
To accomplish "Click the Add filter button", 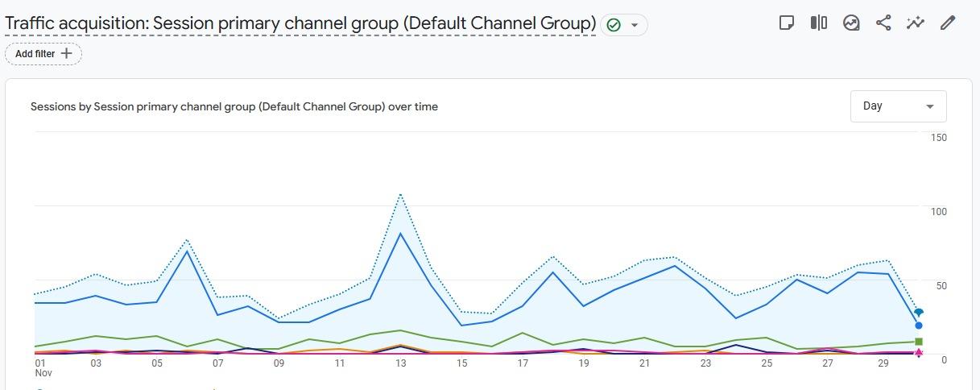I will pos(43,54).
